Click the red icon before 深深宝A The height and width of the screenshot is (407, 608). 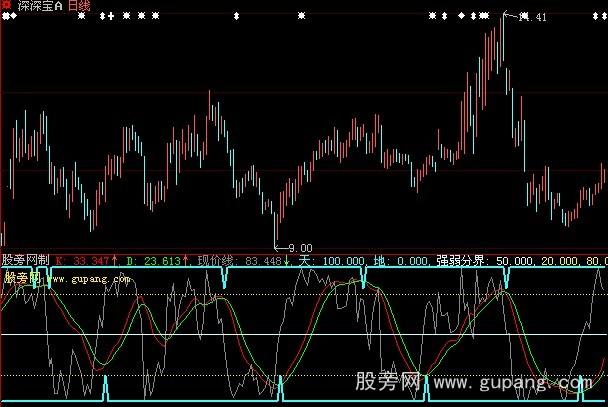(6, 5)
